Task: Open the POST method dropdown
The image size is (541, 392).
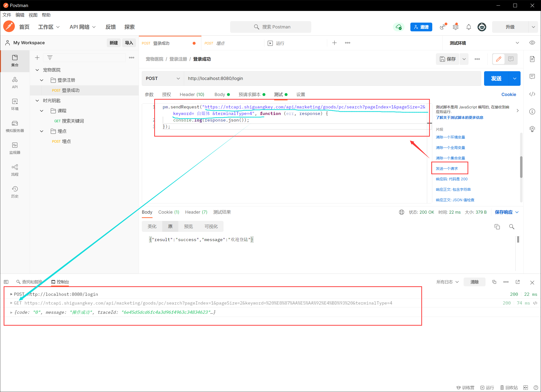Action: pos(162,78)
